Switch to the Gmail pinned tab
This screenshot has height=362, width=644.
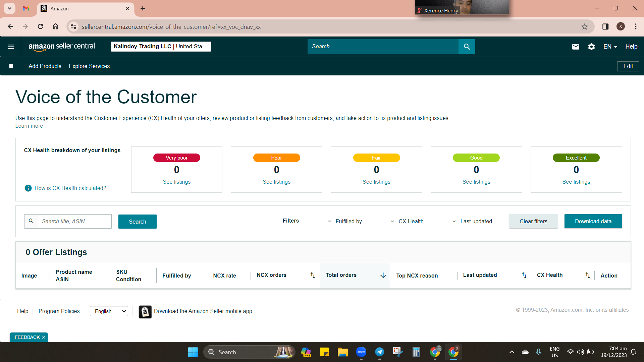click(x=26, y=8)
